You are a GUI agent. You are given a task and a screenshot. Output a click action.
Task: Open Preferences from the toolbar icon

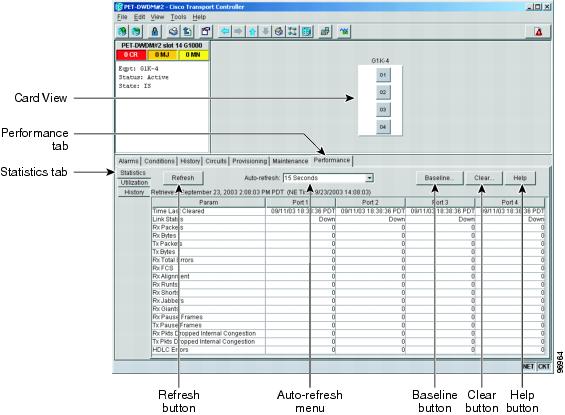point(206,32)
